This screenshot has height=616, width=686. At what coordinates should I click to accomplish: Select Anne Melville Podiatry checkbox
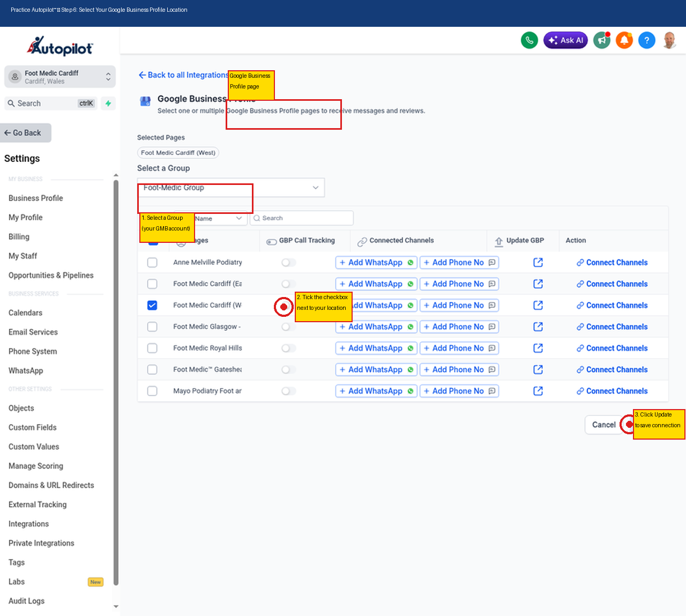click(152, 263)
